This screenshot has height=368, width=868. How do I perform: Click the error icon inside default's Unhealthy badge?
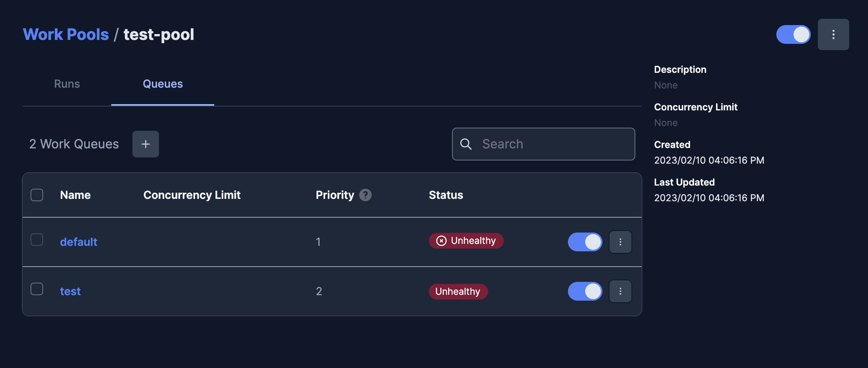tap(441, 241)
